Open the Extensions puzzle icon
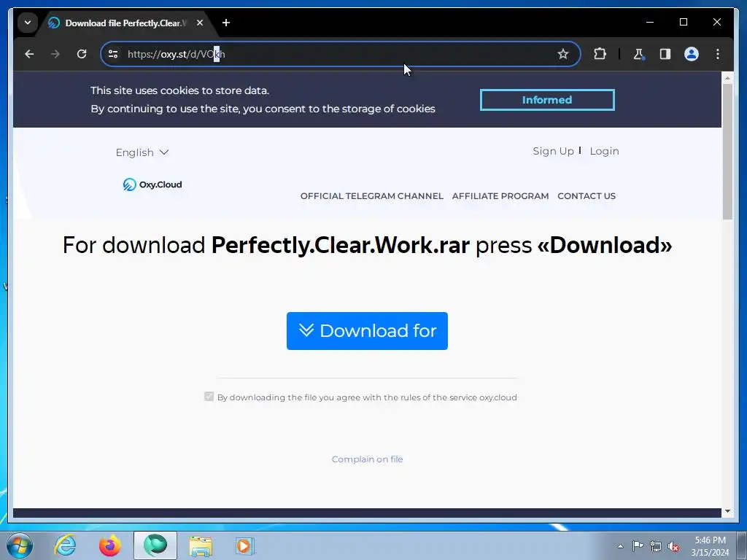The image size is (747, 560). tap(600, 54)
